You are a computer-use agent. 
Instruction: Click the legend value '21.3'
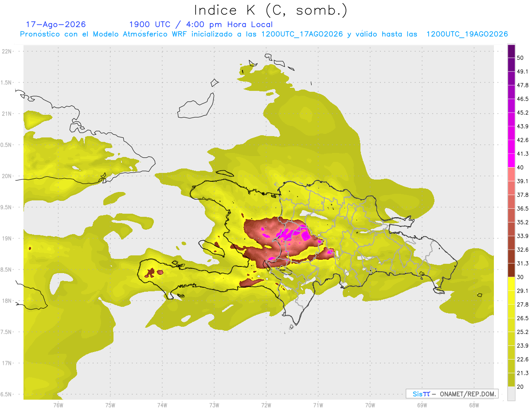pos(523,373)
